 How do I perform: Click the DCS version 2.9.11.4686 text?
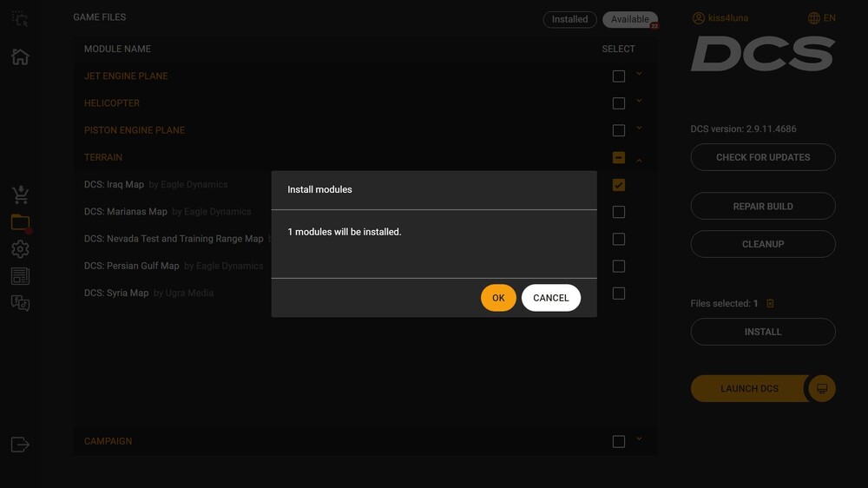[744, 129]
